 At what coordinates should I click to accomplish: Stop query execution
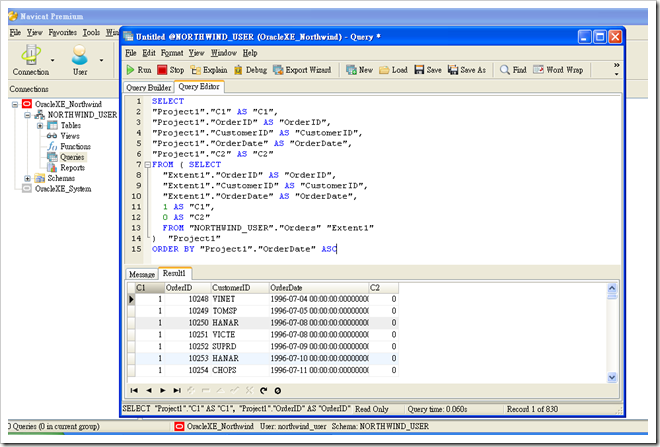coord(170,70)
